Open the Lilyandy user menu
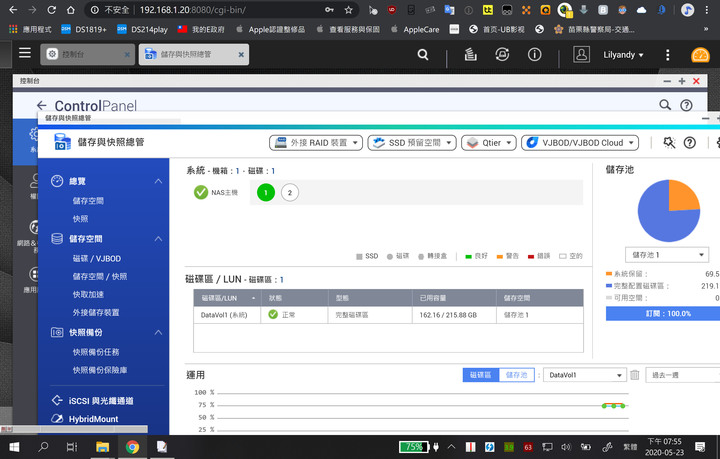The height and width of the screenshot is (459, 720). click(623, 55)
